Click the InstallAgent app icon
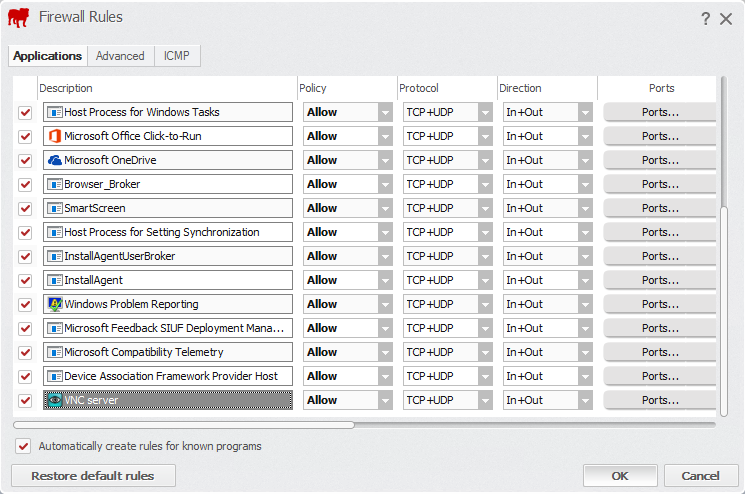Screen dimensions: 745x494 pos(55,280)
